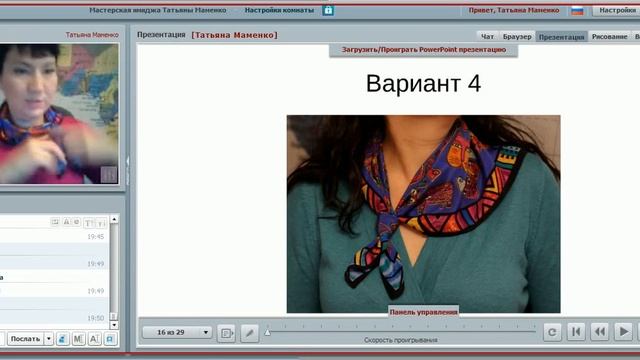Jump to first slide button

coord(576,332)
